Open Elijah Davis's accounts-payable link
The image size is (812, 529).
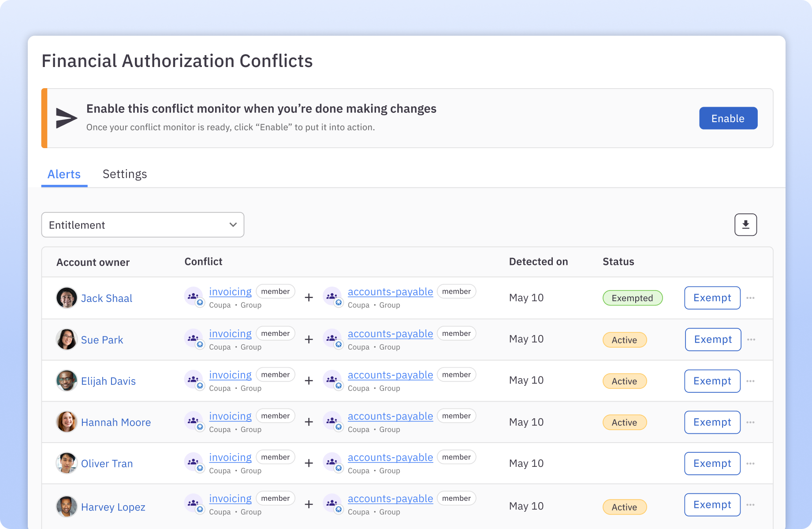click(390, 375)
